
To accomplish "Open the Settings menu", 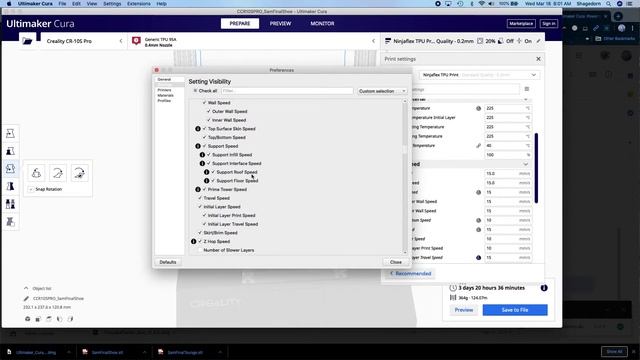I will [x=112, y=4].
